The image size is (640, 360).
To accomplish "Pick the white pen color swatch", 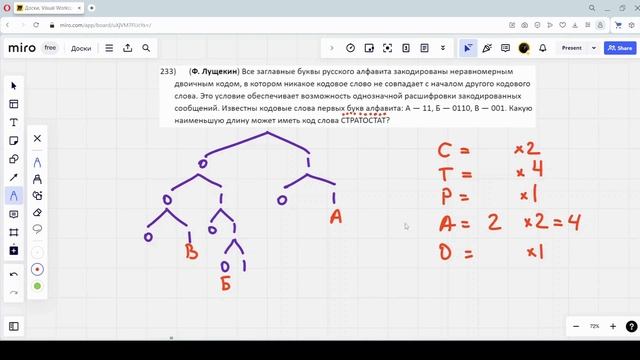I will [x=37, y=252].
